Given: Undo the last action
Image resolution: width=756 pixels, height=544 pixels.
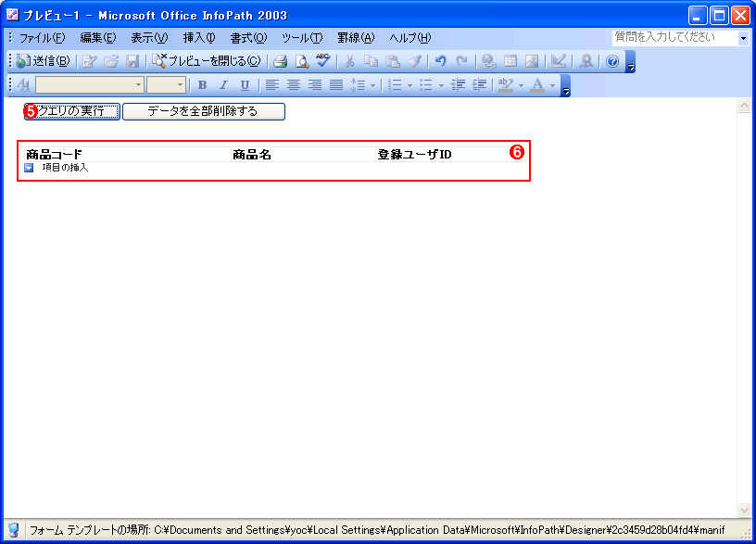Looking at the screenshot, I should pos(440,61).
